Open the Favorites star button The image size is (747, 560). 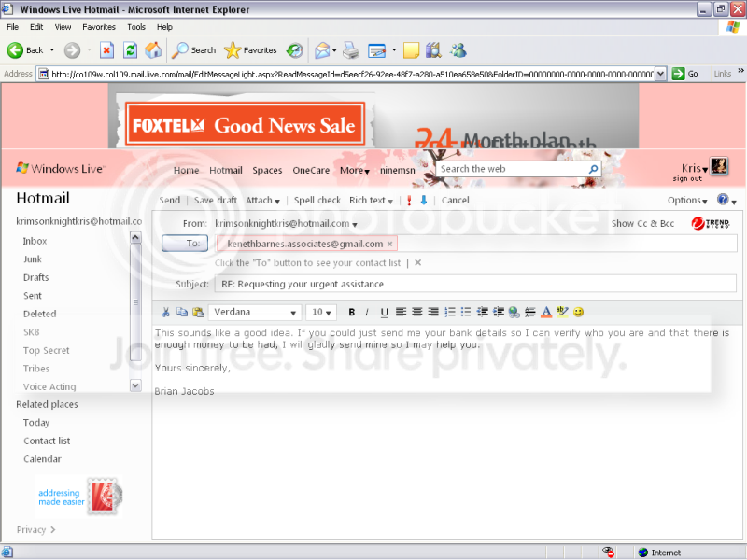(x=250, y=50)
